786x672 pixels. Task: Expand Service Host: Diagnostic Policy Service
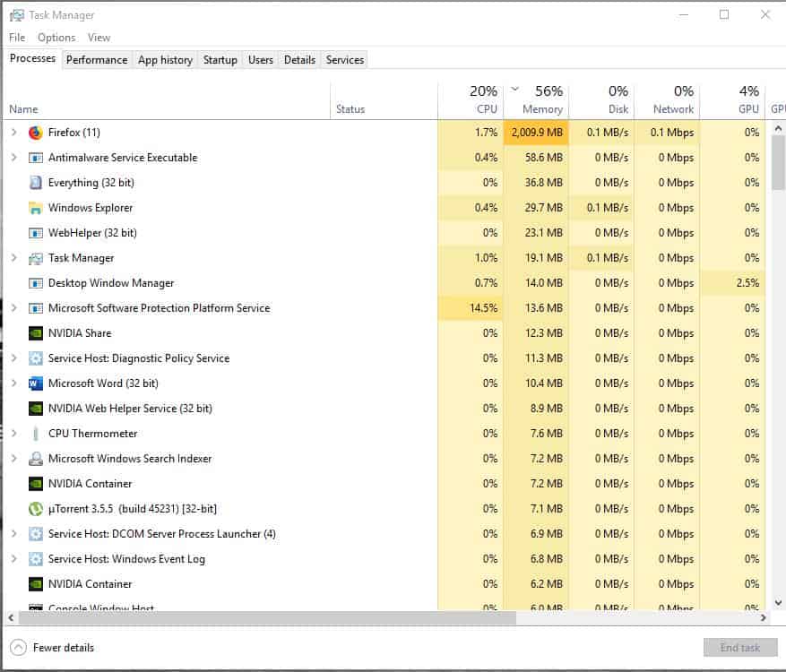pyautogui.click(x=14, y=358)
